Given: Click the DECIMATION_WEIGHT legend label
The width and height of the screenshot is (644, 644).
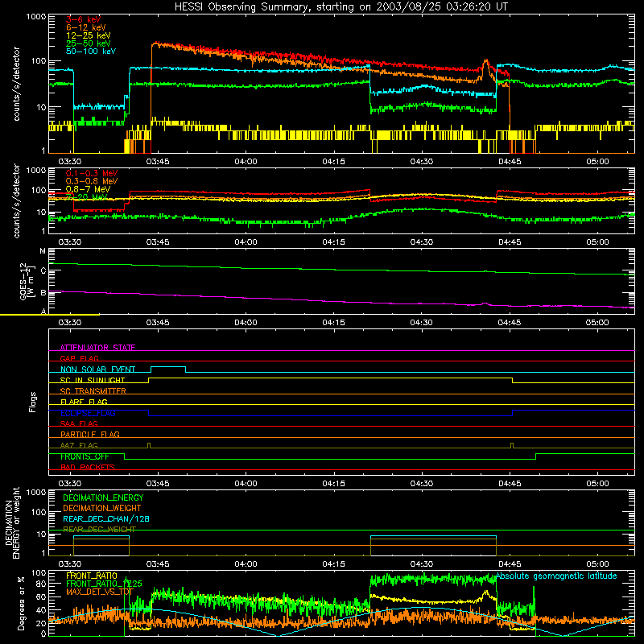Looking at the screenshot, I should [x=102, y=508].
